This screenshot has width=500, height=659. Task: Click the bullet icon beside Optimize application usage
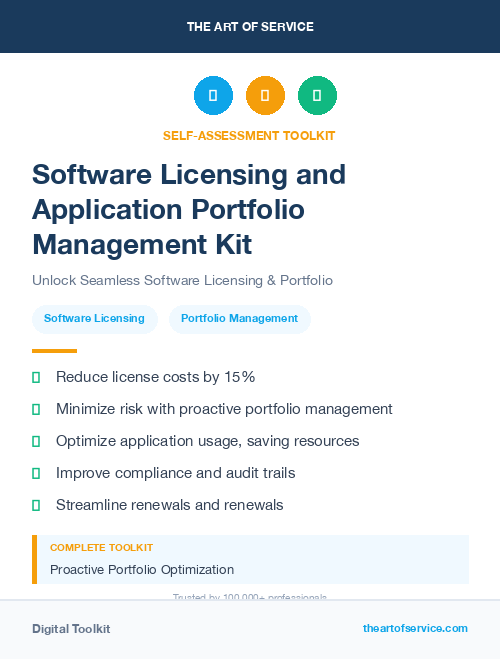coord(36,441)
